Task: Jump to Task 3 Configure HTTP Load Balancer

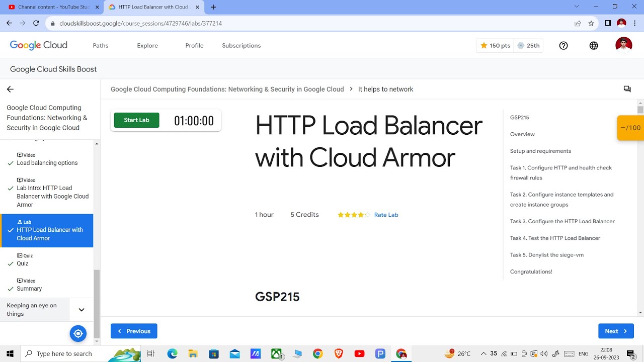Action: click(562, 221)
